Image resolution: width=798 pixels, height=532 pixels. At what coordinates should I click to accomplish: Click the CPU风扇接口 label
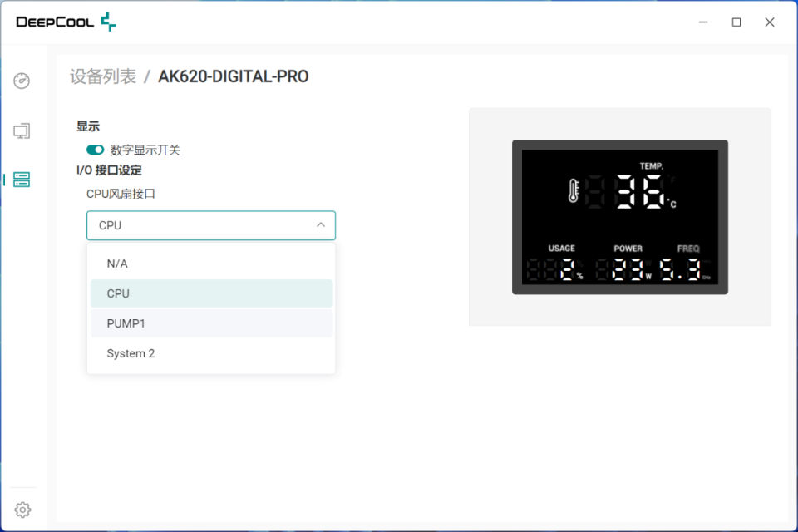click(x=121, y=194)
